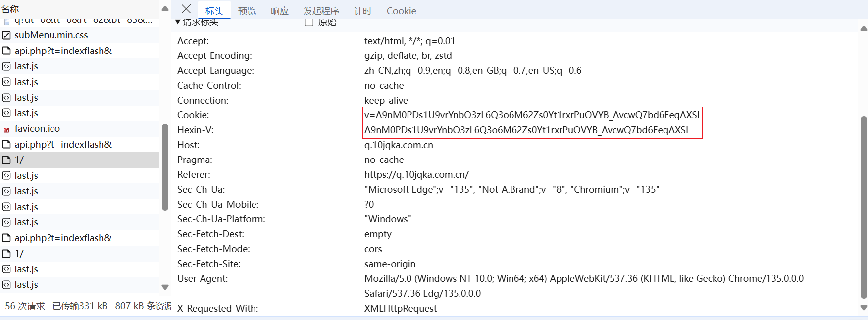Click the Sec-Fetch-Dest: header name
Image resolution: width=868 pixels, height=320 pixels.
(210, 234)
